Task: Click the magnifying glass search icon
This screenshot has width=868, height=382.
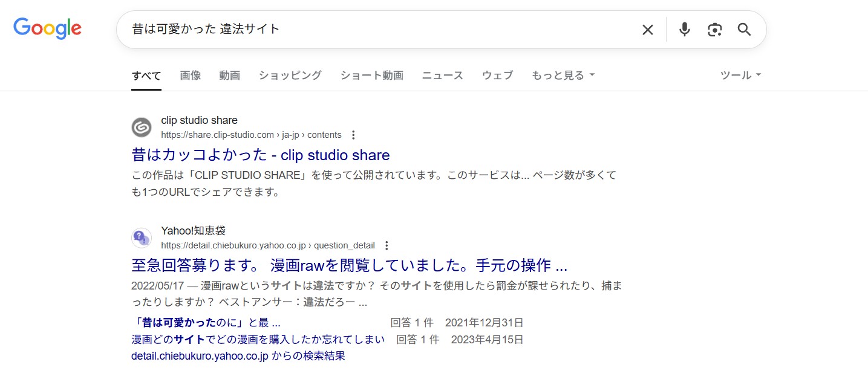Action: pyautogui.click(x=744, y=29)
